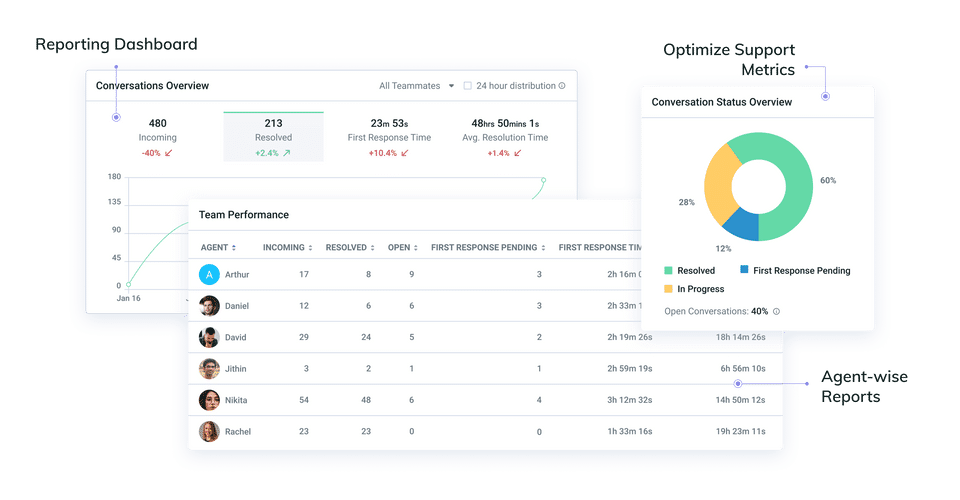This screenshot has height=500, width=960.
Task: Select the Resolved 213 metric tab
Action: (273, 137)
